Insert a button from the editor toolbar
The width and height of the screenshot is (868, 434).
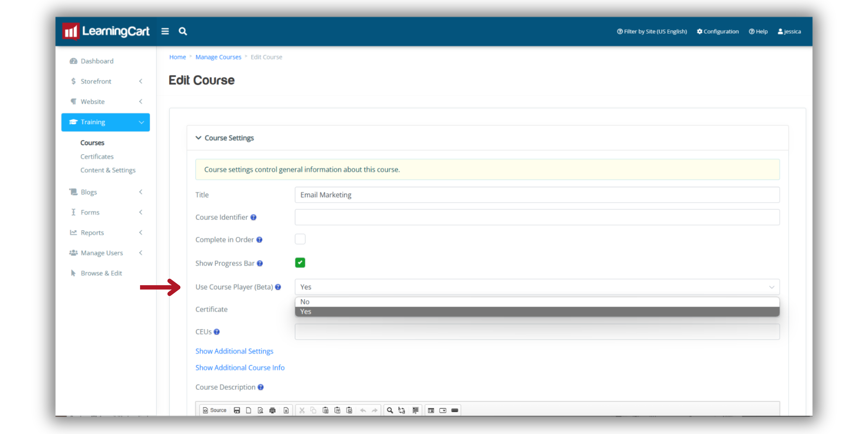click(455, 410)
